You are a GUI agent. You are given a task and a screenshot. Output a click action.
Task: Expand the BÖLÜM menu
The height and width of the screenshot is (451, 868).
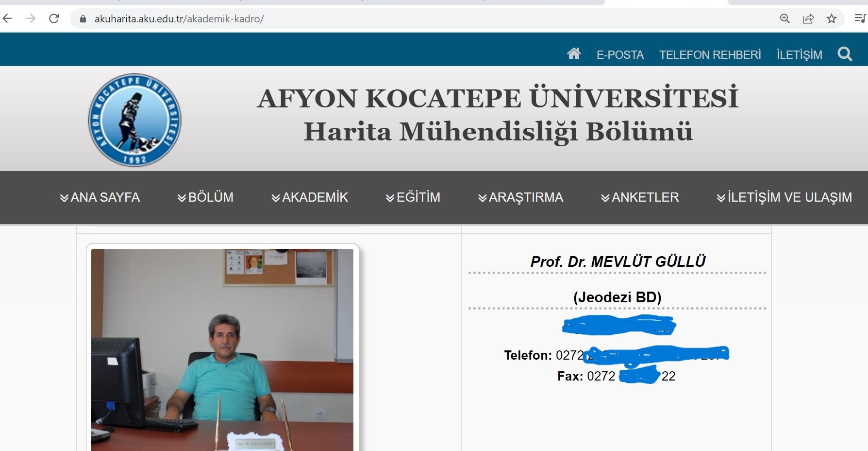pos(205,197)
